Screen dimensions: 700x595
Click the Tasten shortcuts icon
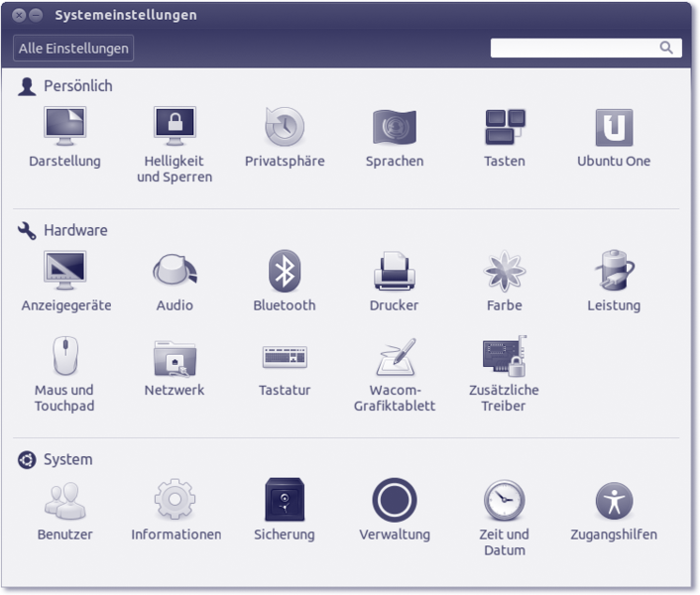pos(505,129)
